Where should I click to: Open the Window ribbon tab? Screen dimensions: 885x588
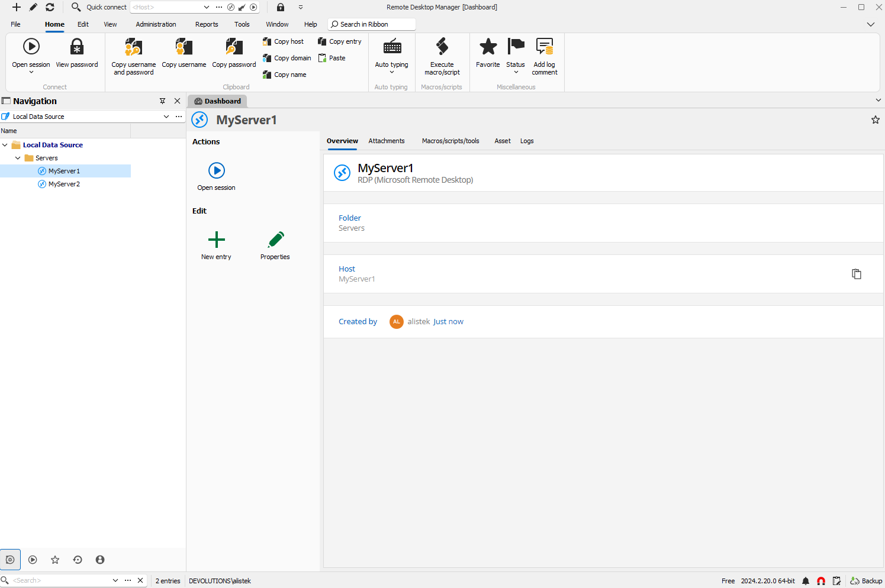point(277,24)
